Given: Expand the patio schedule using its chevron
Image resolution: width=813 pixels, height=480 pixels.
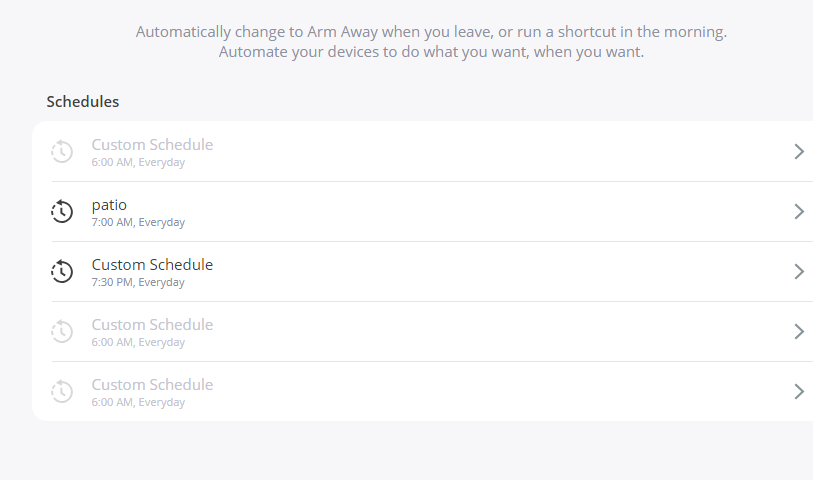Looking at the screenshot, I should (x=799, y=211).
